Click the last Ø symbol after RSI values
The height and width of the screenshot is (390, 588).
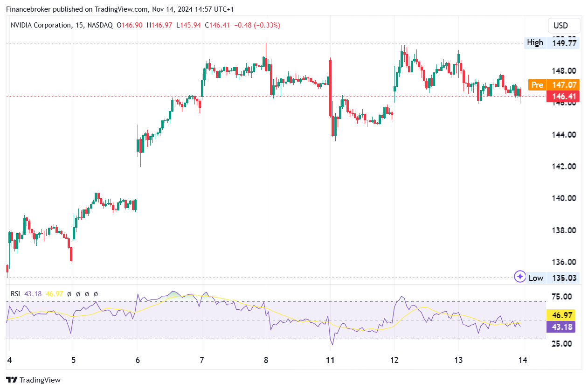click(96, 293)
